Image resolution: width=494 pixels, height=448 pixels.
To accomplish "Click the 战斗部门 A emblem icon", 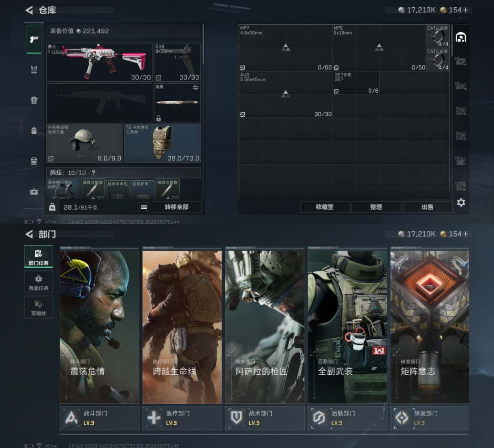I will 71,418.
